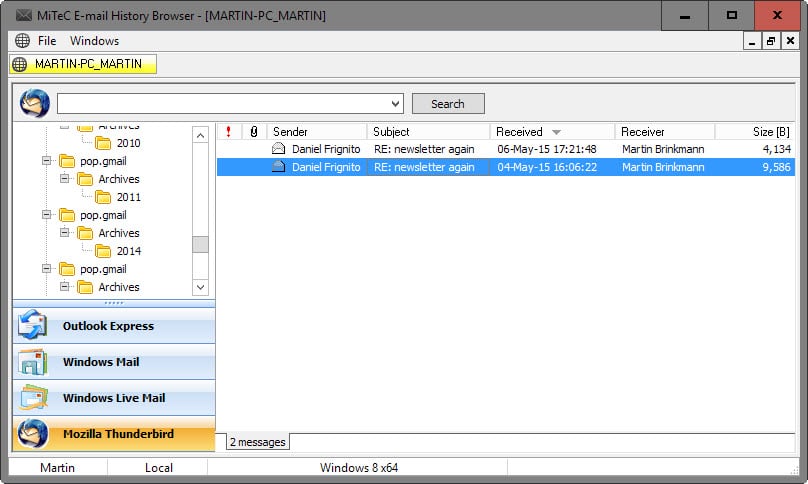Click the folder icon of the 2011 folder
808x484 pixels.
tap(103, 197)
